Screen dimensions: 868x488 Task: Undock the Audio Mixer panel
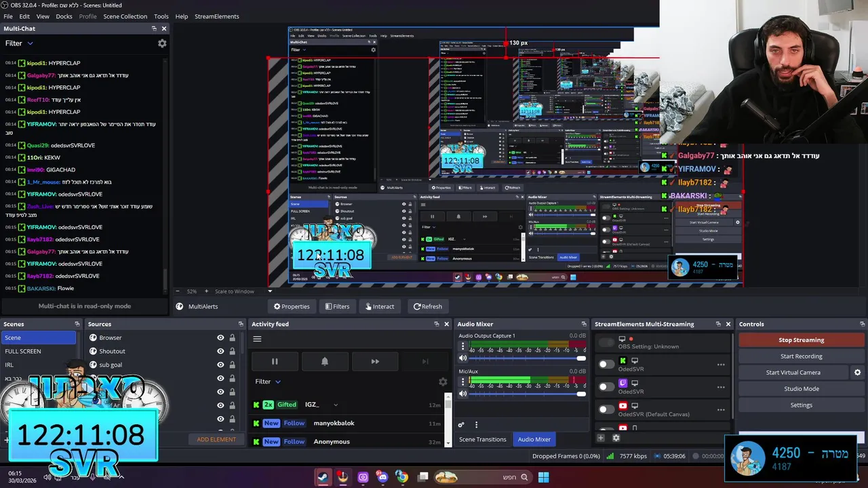584,324
